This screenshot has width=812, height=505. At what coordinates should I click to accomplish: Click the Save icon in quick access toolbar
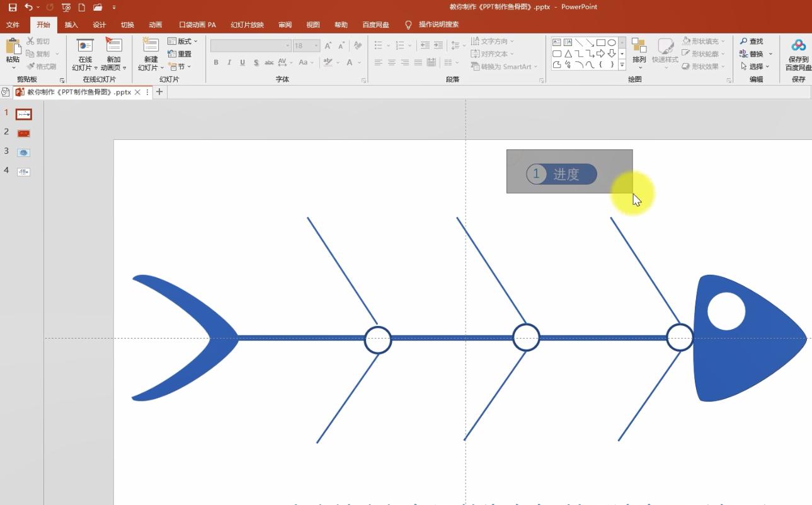[13, 8]
